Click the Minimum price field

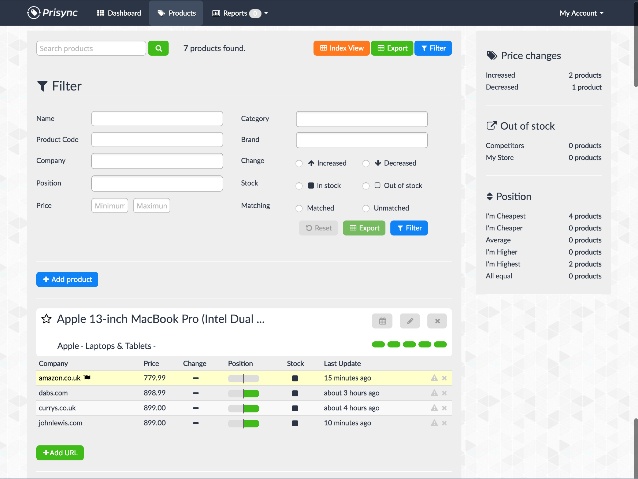click(110, 206)
